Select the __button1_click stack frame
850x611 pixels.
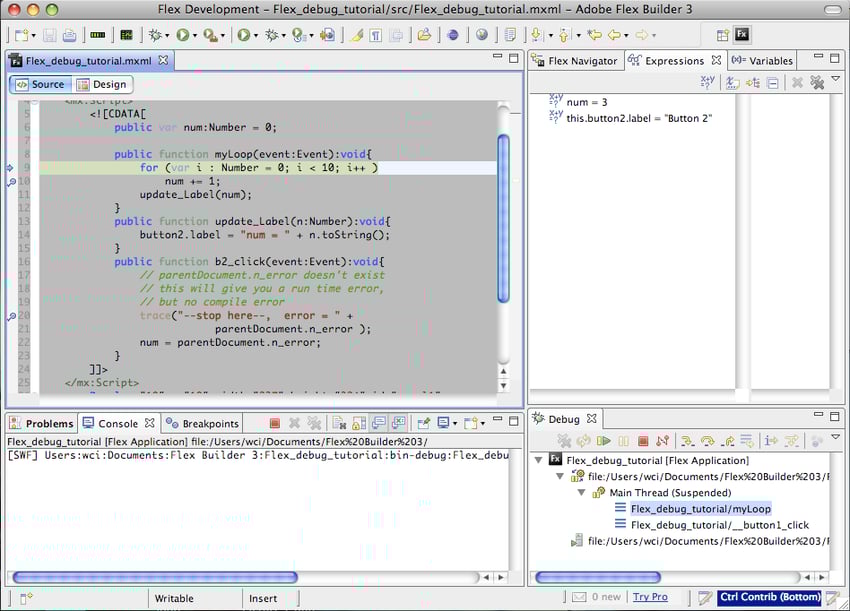(x=719, y=525)
